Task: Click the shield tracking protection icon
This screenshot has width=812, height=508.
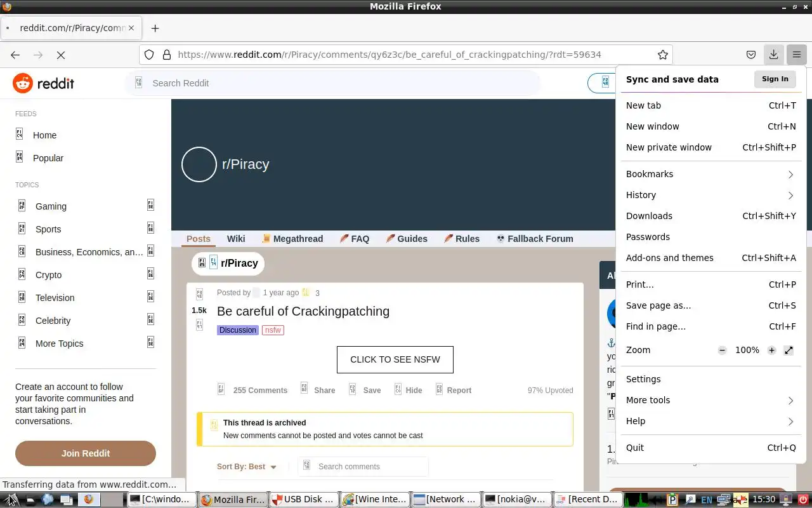Action: click(149, 55)
